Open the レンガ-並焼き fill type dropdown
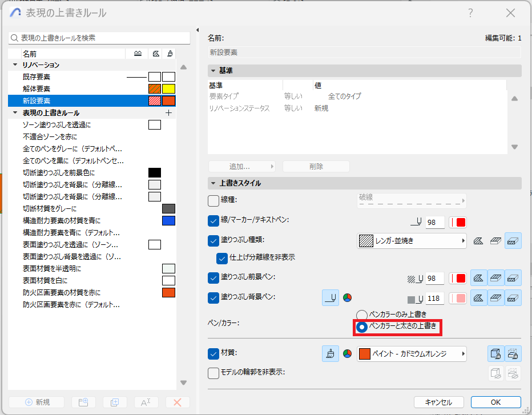The image size is (532, 415). pyautogui.click(x=412, y=241)
